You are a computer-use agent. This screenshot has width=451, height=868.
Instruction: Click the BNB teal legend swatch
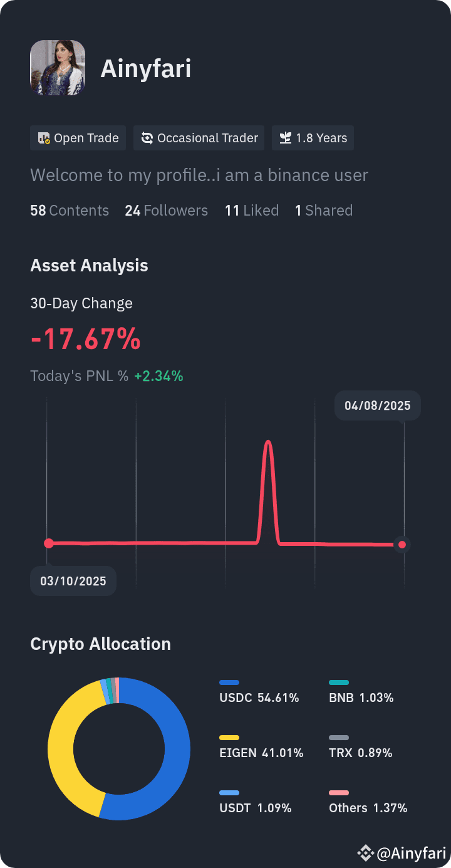(339, 682)
